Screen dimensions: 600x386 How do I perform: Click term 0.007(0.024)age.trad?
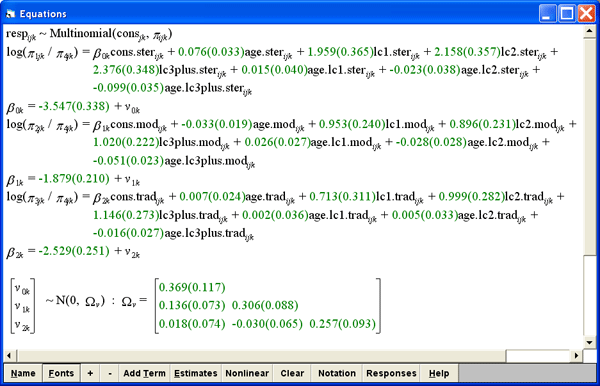click(x=237, y=197)
